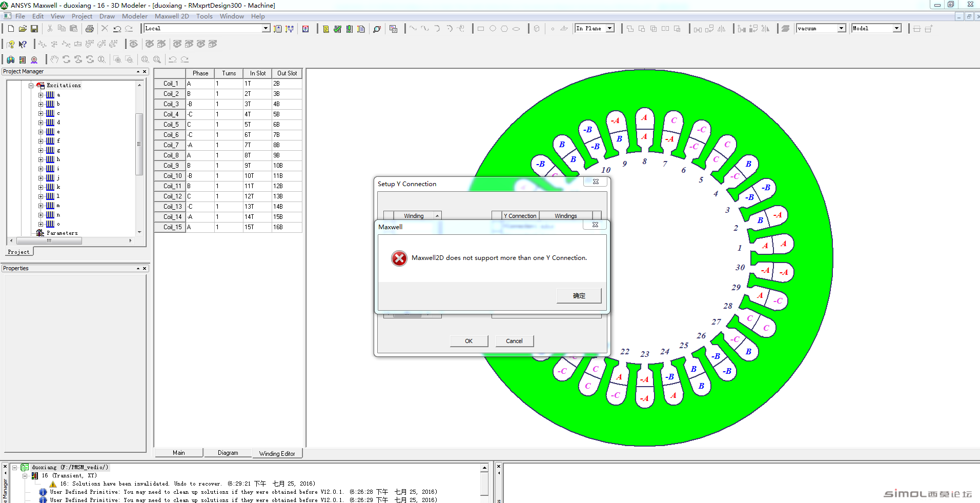Click the Validate green check icon

click(x=337, y=29)
